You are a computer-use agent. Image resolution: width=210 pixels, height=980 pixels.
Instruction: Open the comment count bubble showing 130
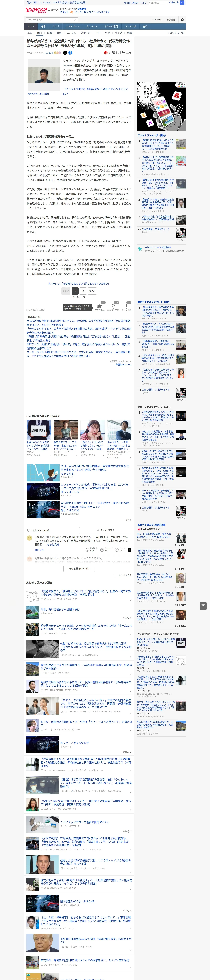50,53
